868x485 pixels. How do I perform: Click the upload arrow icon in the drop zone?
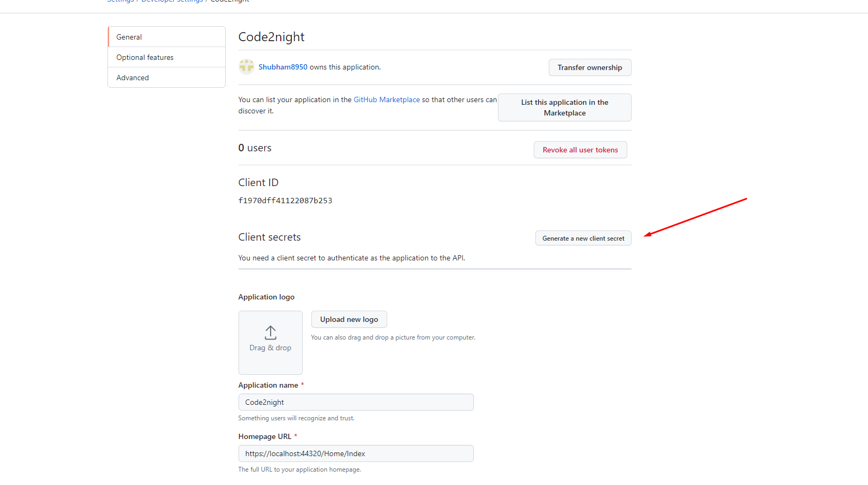[x=271, y=333]
